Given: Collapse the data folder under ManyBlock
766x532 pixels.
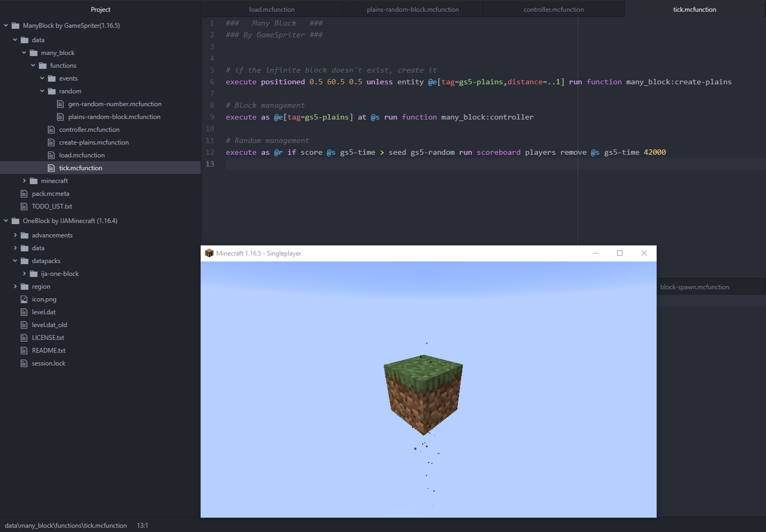Looking at the screenshot, I should point(15,39).
